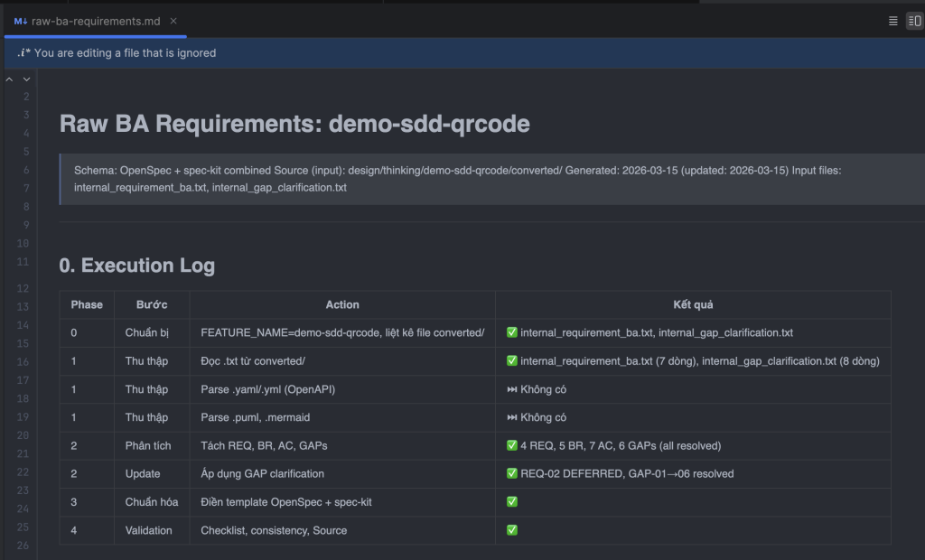This screenshot has width=925, height=560.
Task: Jump to previous item with up chevron
Action: click(x=10, y=79)
